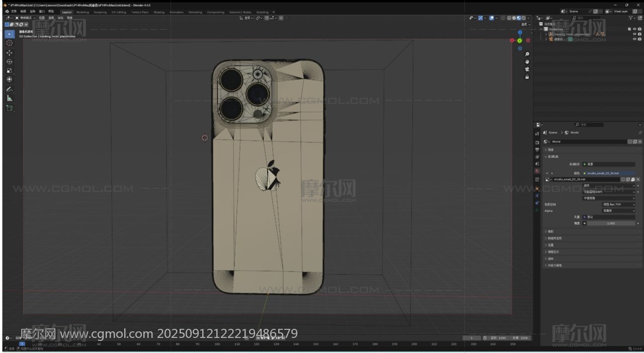Select the 3D Cursor tool
Image resolution: width=644 pixels, height=353 pixels.
pos(10,43)
